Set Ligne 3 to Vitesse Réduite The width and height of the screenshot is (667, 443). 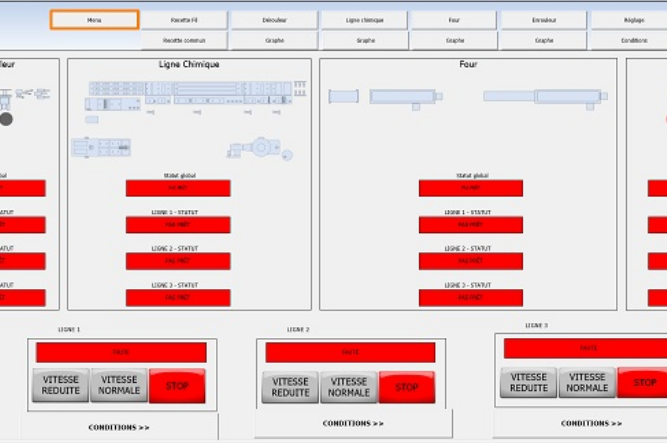pos(529,382)
